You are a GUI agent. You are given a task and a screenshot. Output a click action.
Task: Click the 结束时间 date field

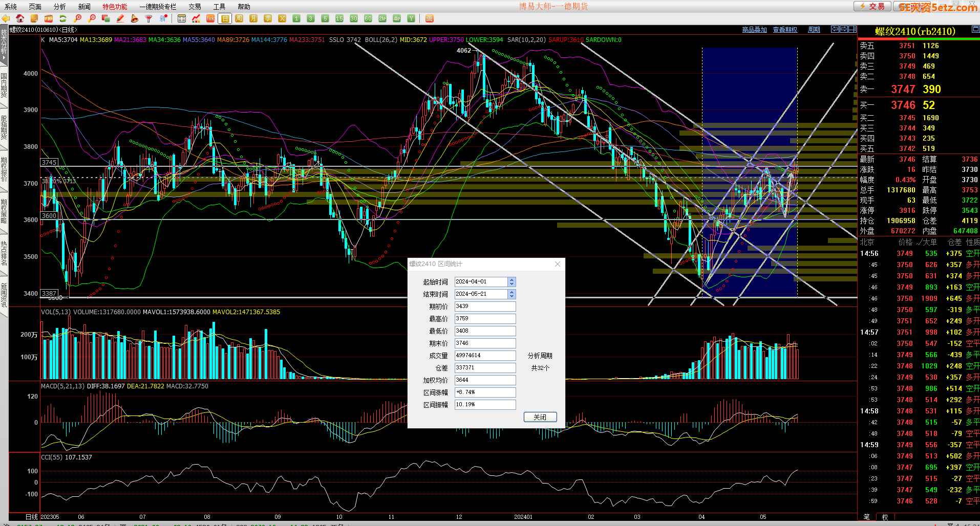pyautogui.click(x=481, y=294)
